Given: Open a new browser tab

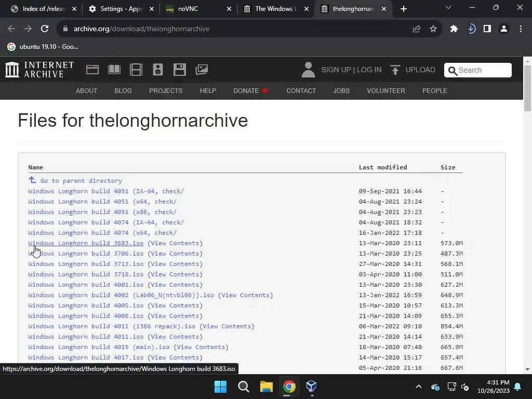Looking at the screenshot, I should (403, 9).
